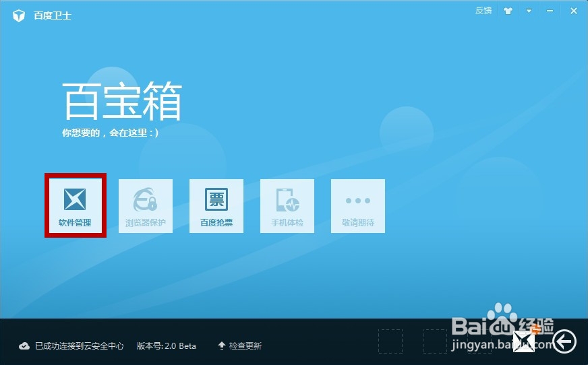Click the 百宝箱 heading text
588x365 pixels.
(x=122, y=100)
